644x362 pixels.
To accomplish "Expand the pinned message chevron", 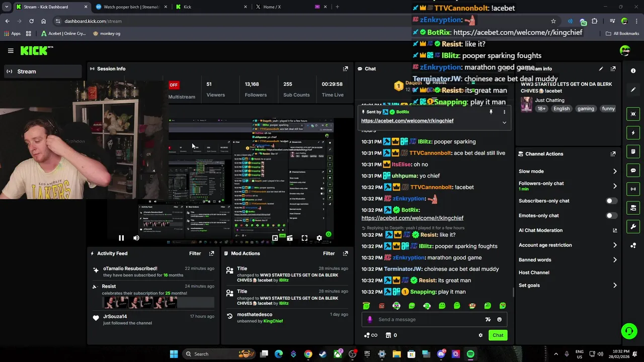I will [x=504, y=123].
